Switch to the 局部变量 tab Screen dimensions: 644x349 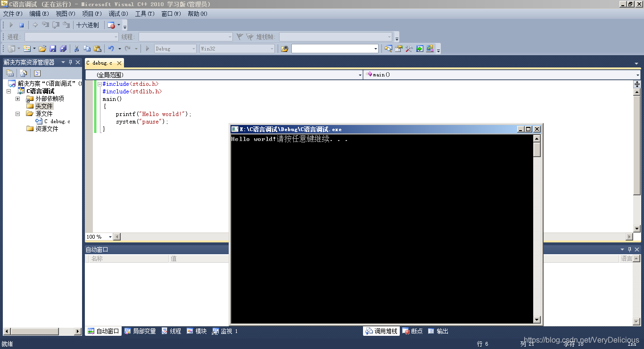(140, 331)
